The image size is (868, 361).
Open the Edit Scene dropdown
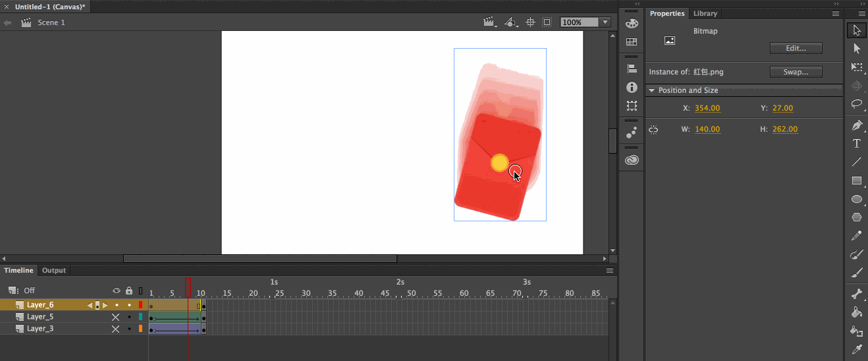490,22
